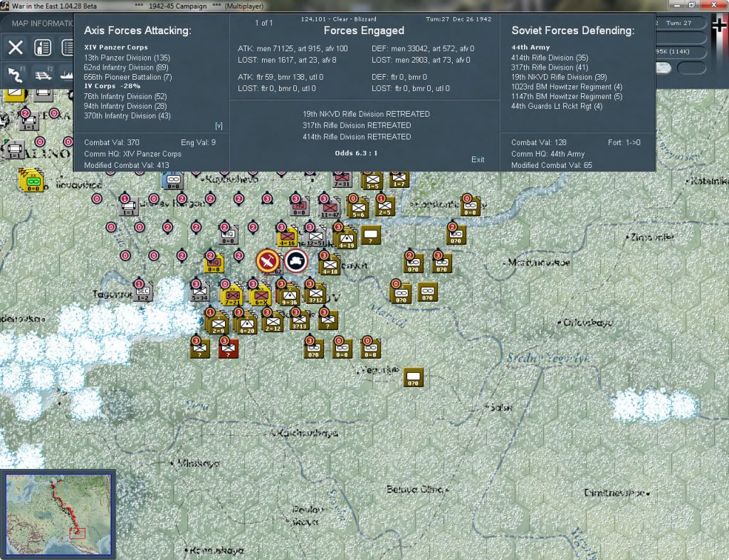This screenshot has width=729, height=560.
Task: Select the yellow unit counter labeled 6=X
Action: tap(261, 295)
